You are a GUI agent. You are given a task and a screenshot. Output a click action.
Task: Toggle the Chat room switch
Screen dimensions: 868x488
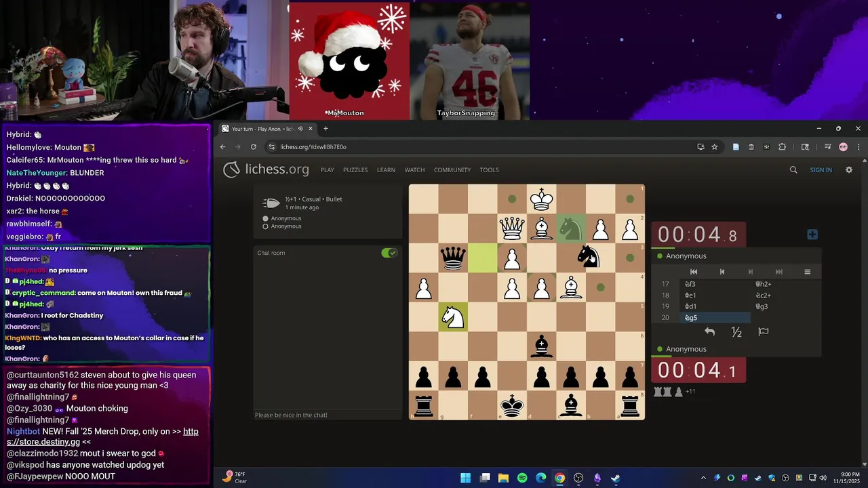coord(389,253)
